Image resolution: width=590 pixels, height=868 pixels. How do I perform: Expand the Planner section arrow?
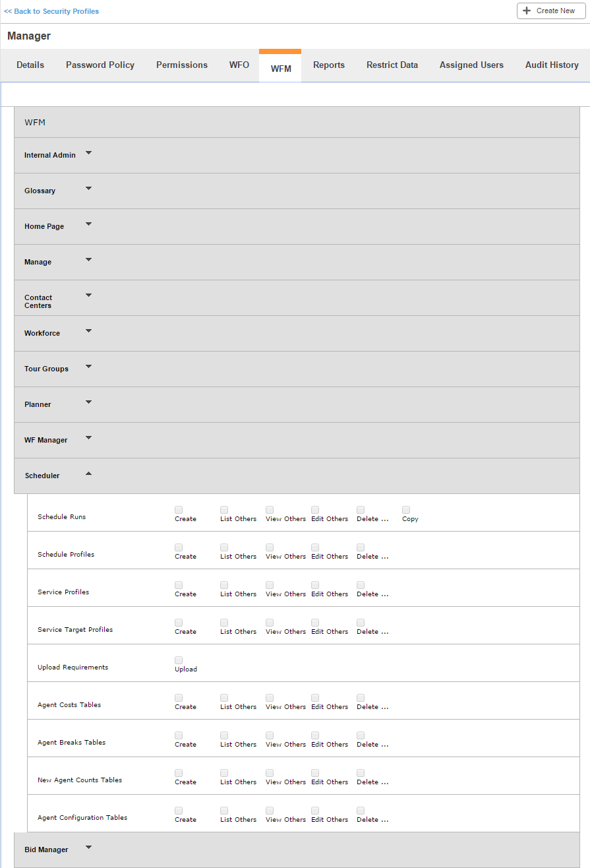click(89, 402)
